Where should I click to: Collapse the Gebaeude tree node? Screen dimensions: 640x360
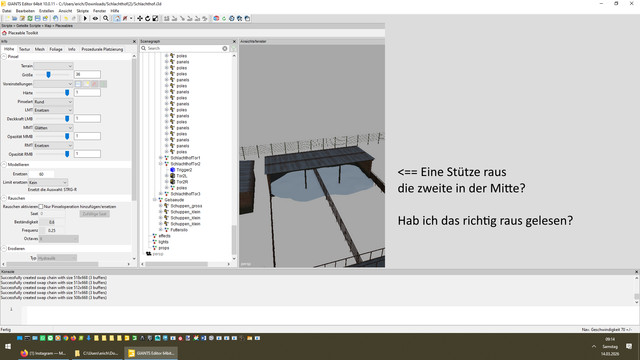[155, 200]
